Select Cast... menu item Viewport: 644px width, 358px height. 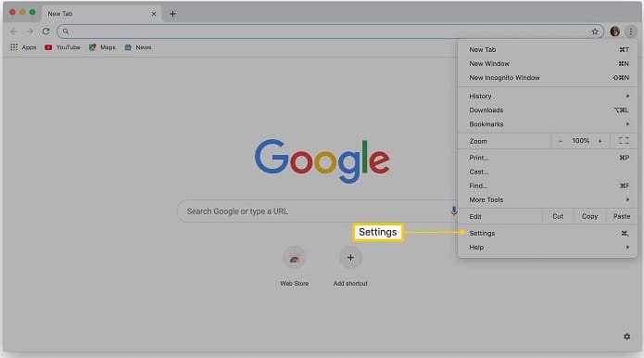[x=548, y=172]
